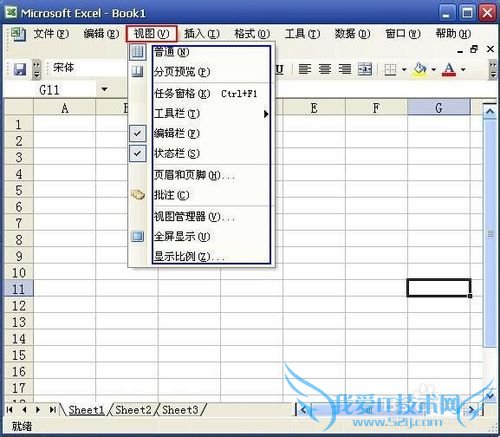
Task: Open the Font Color dropdown arrow
Action: (463, 70)
